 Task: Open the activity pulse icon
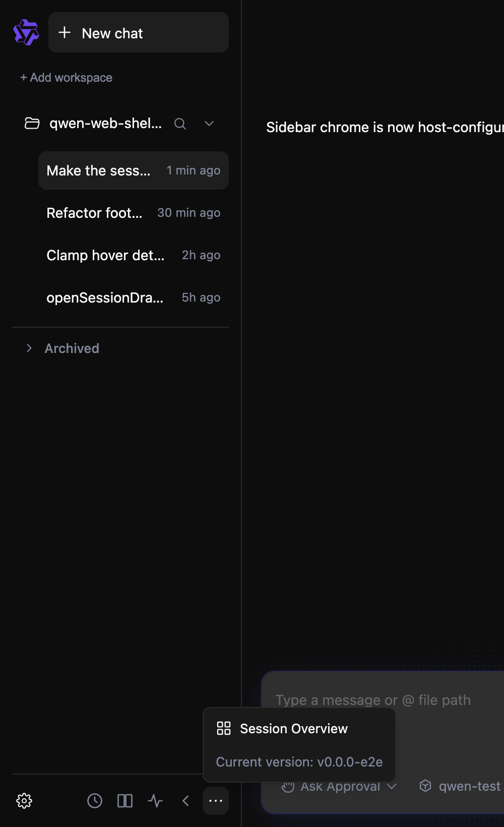(x=155, y=801)
